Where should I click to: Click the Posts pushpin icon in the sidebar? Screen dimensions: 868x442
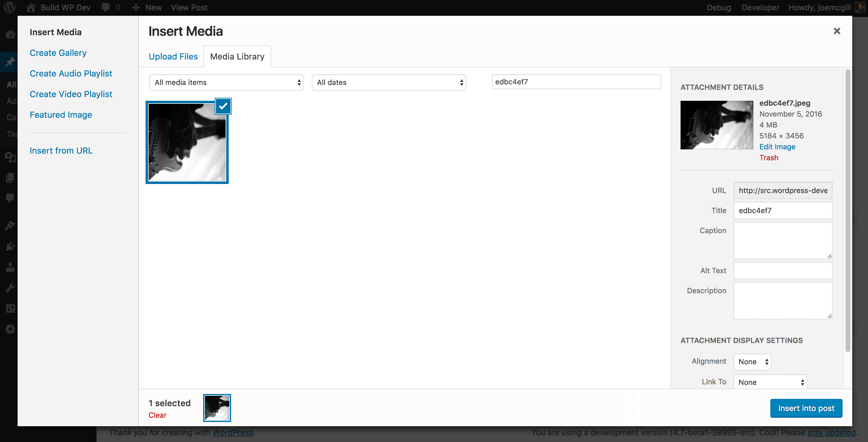(x=10, y=62)
